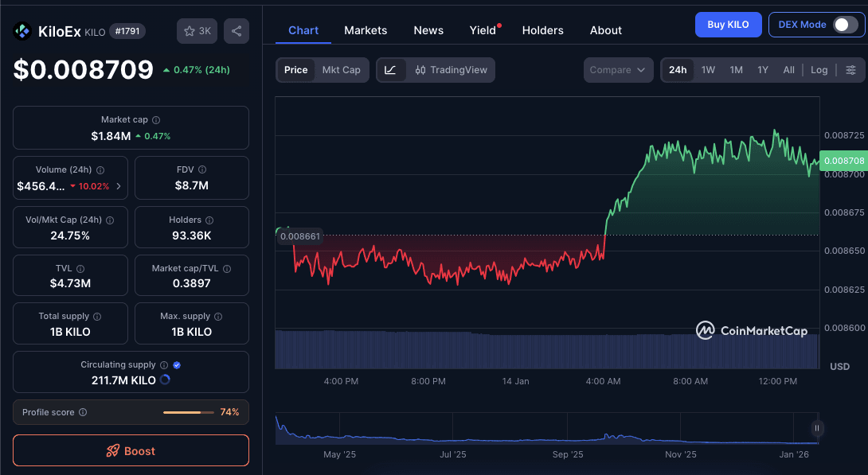The width and height of the screenshot is (868, 475).
Task: Switch to the Markets tab
Action: tap(366, 30)
